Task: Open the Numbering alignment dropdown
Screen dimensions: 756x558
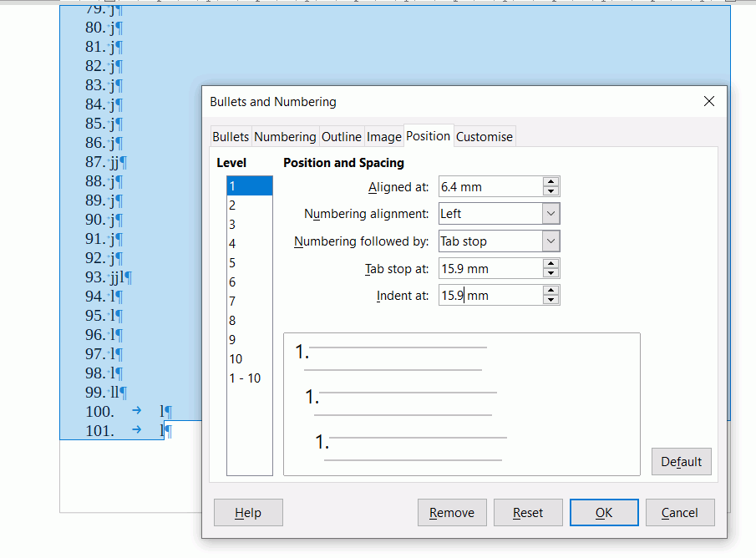Action: point(551,214)
